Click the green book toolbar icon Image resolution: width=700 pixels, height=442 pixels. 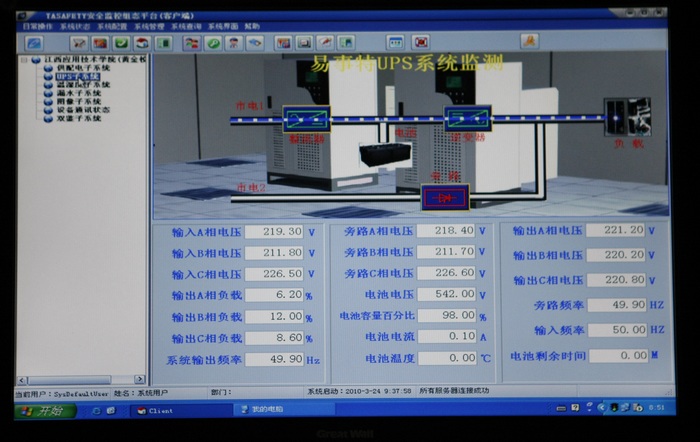click(x=163, y=43)
